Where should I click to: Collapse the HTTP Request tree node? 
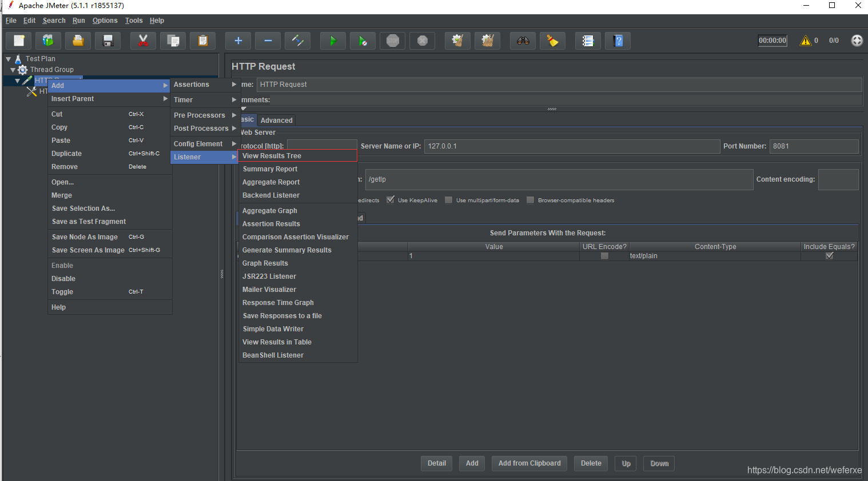[18, 81]
